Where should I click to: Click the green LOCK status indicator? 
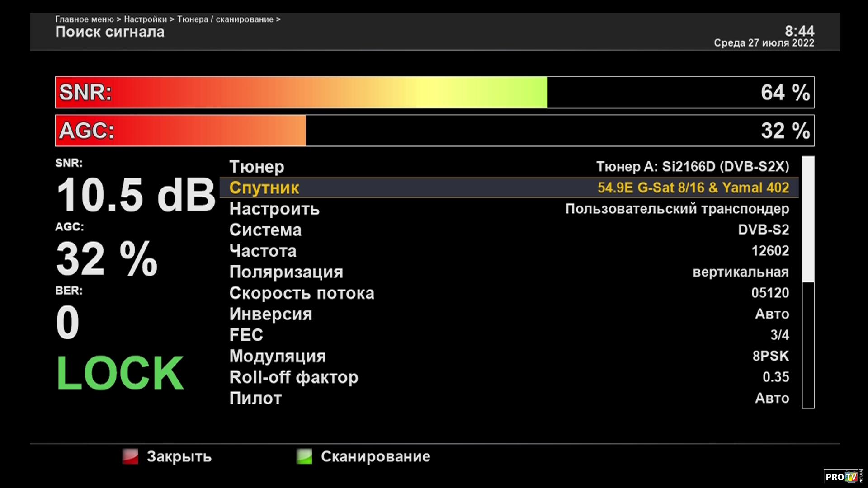pyautogui.click(x=120, y=373)
